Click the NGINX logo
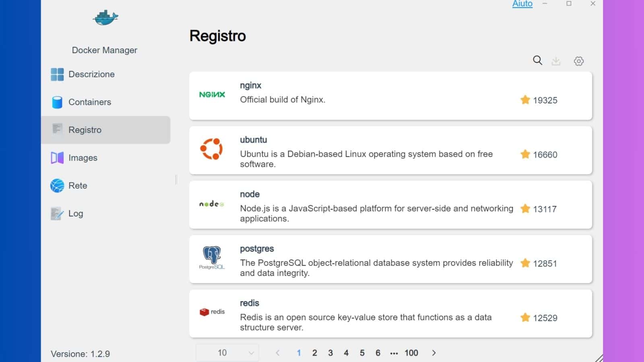This screenshot has height=362, width=644. click(212, 95)
